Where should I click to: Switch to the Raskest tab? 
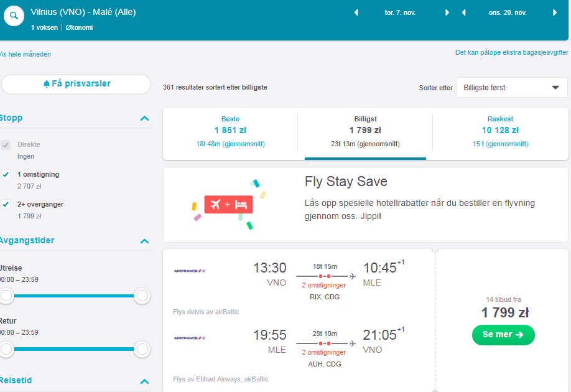500,132
